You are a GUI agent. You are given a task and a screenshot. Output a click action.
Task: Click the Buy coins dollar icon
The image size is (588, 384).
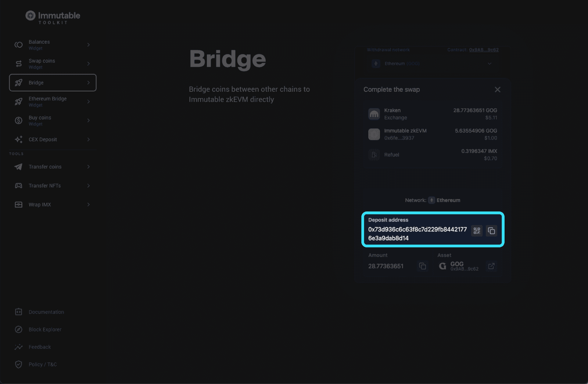(18, 120)
